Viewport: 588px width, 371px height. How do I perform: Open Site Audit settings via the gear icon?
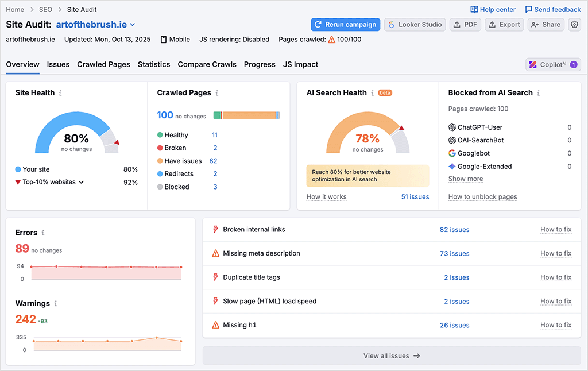[574, 24]
